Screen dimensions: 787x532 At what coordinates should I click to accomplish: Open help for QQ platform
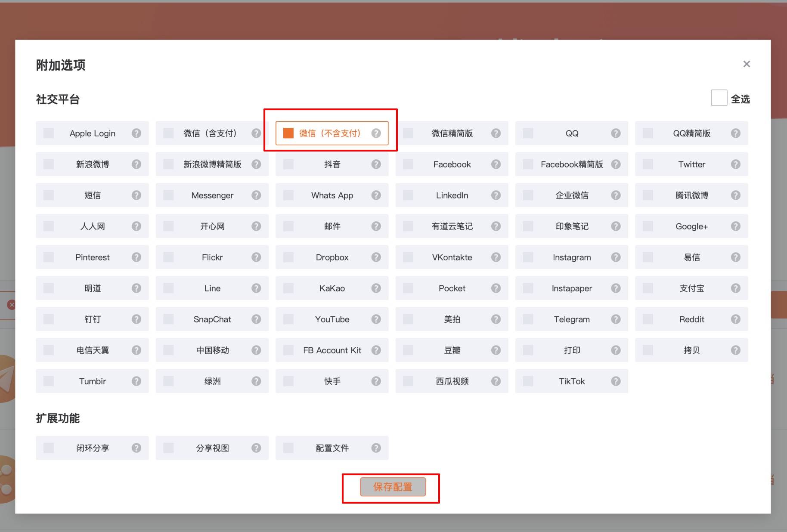[x=616, y=133]
